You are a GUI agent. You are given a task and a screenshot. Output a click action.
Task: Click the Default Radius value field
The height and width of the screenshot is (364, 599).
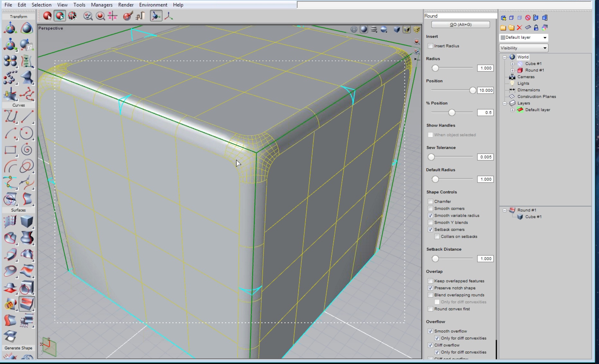point(485,179)
